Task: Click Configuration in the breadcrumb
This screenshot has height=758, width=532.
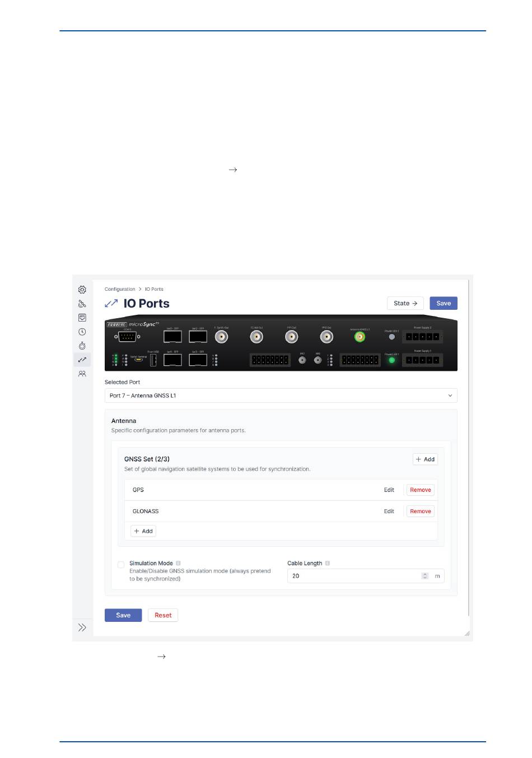Action: (x=120, y=290)
